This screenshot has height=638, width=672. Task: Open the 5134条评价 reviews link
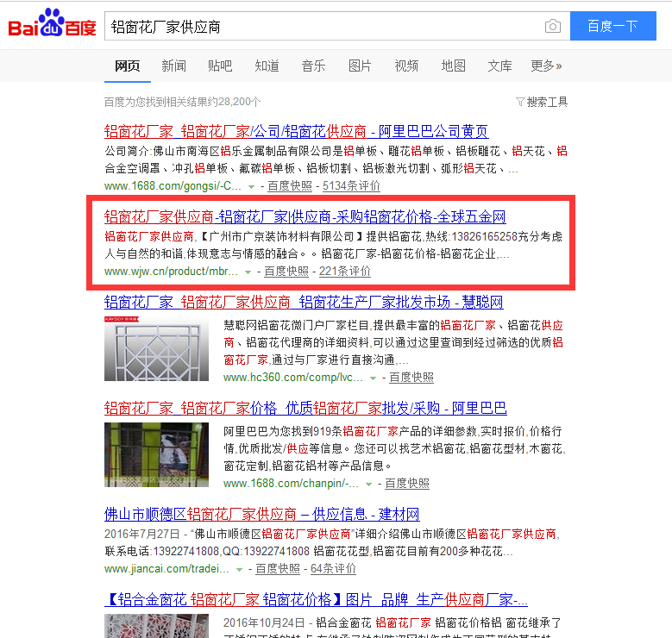pyautogui.click(x=351, y=186)
